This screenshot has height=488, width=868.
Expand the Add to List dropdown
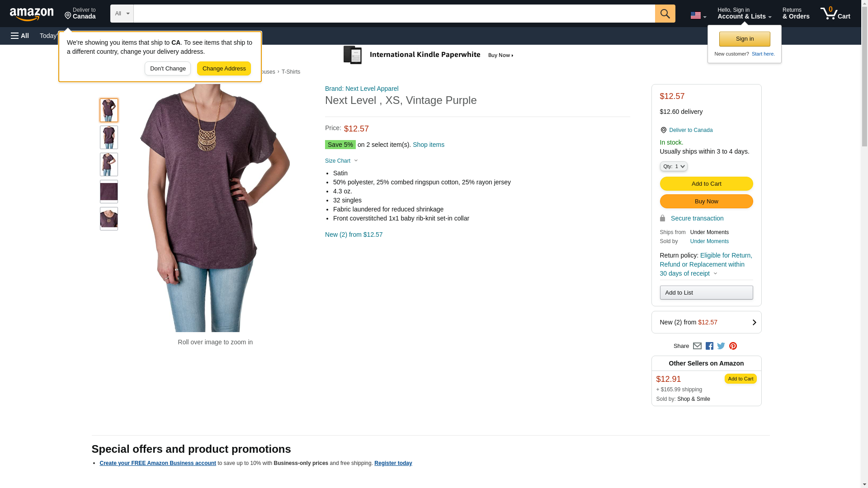(x=706, y=293)
